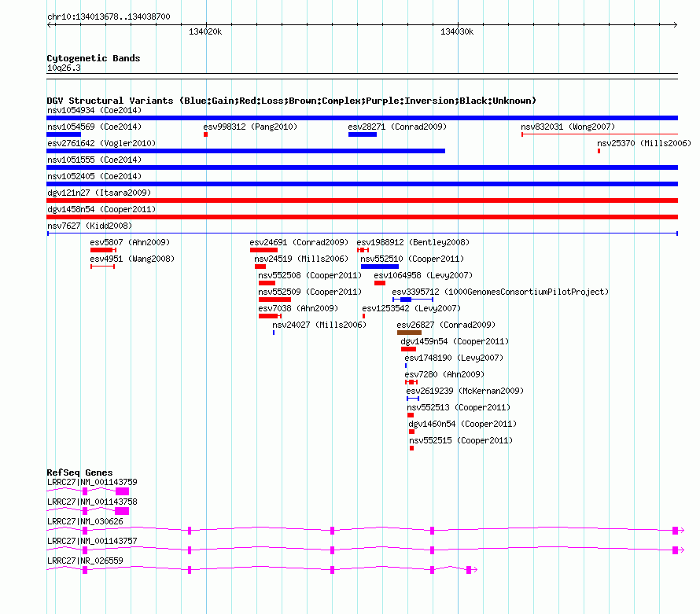Click the RefSeq Genes track title

click(79, 472)
